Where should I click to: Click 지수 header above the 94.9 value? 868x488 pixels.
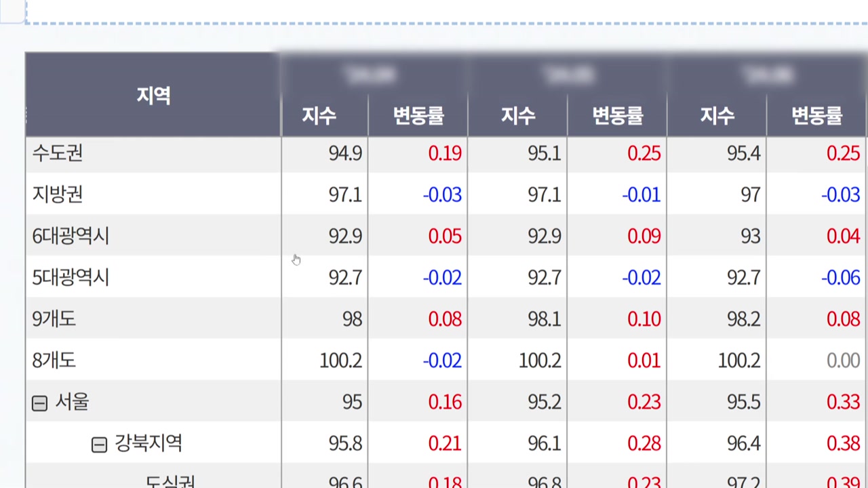coord(319,116)
